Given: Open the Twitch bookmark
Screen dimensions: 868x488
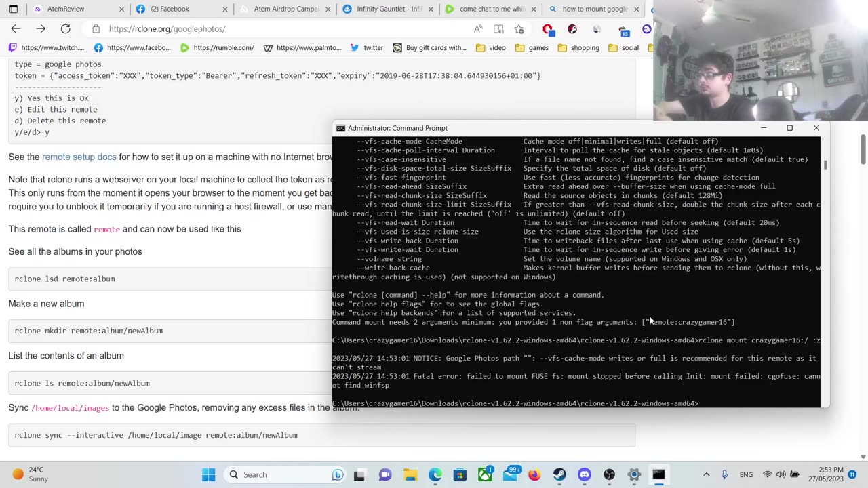Looking at the screenshot, I should click(46, 47).
